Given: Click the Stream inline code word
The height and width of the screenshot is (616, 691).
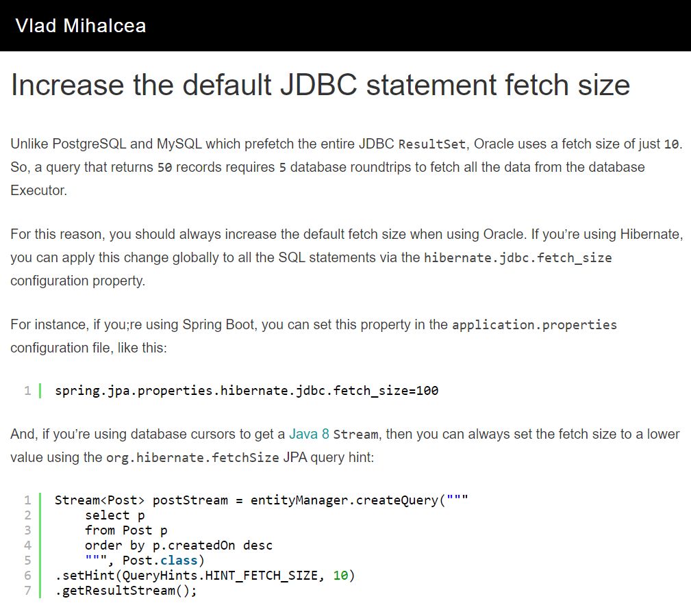Looking at the screenshot, I should pos(355,435).
